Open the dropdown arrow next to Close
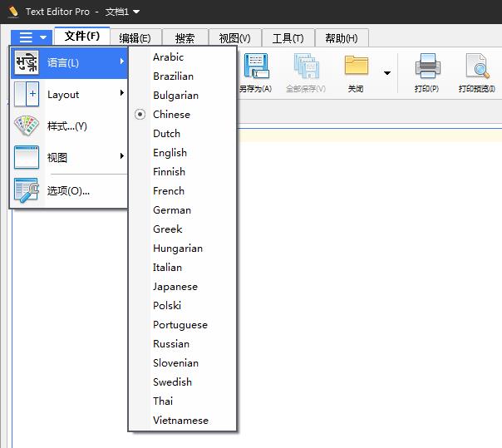 tap(387, 73)
